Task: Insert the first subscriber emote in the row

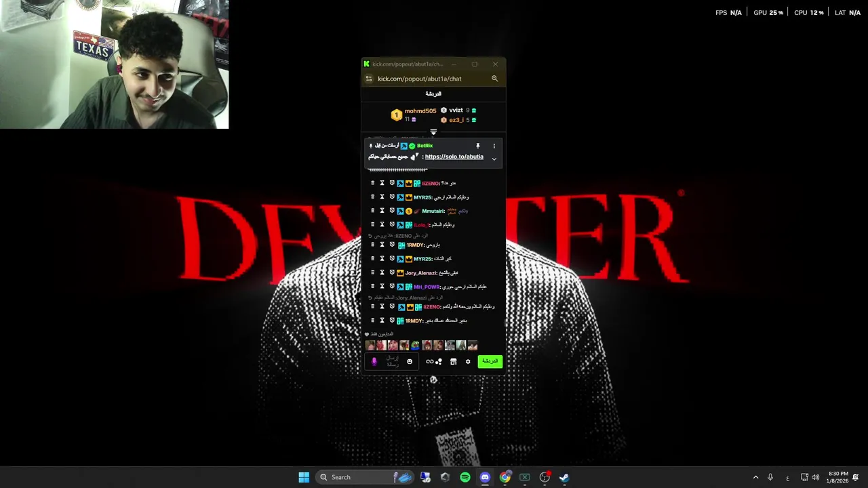Action: coord(370,346)
